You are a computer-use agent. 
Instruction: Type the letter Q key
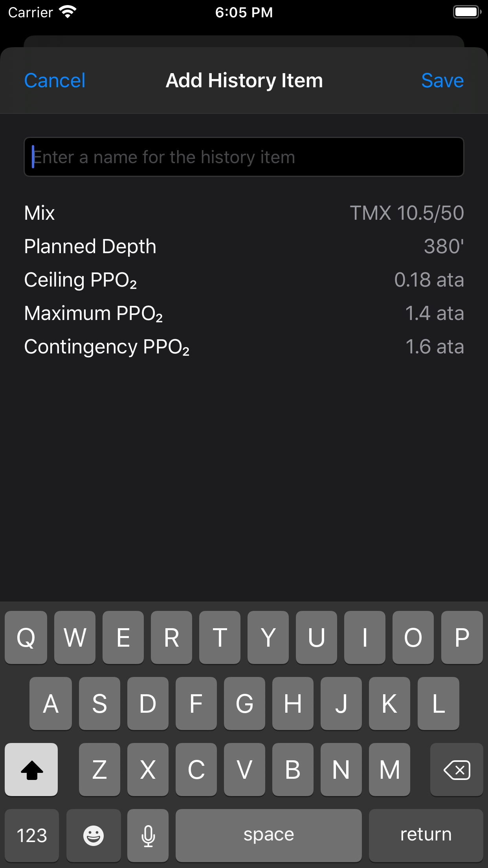click(x=26, y=637)
